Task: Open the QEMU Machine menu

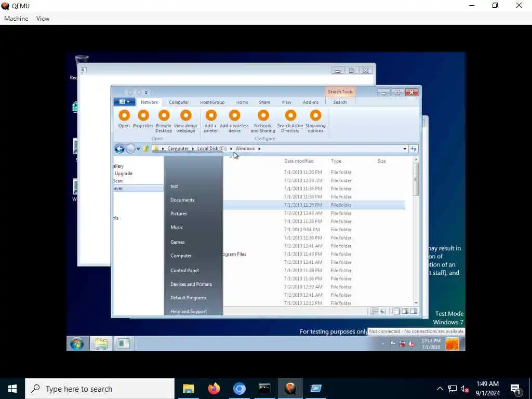Action: (x=16, y=19)
